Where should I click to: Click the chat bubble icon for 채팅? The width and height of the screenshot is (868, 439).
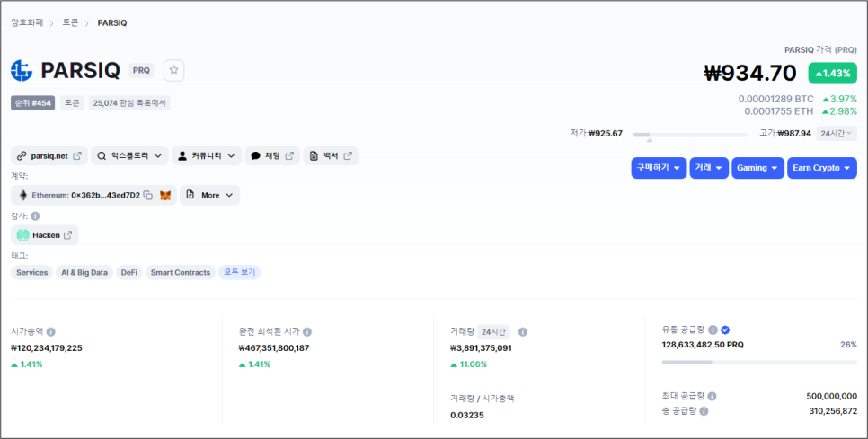(255, 156)
